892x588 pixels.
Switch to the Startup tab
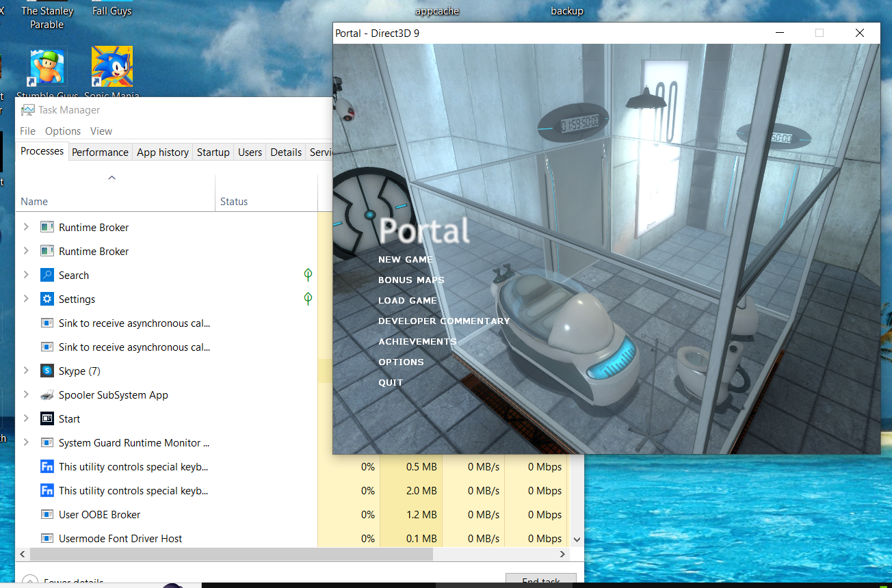[213, 152]
